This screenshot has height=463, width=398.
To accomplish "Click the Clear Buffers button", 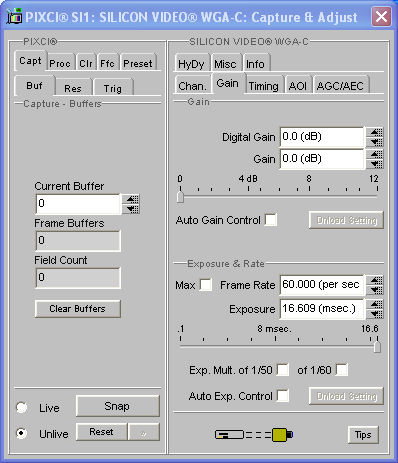I will (x=78, y=309).
